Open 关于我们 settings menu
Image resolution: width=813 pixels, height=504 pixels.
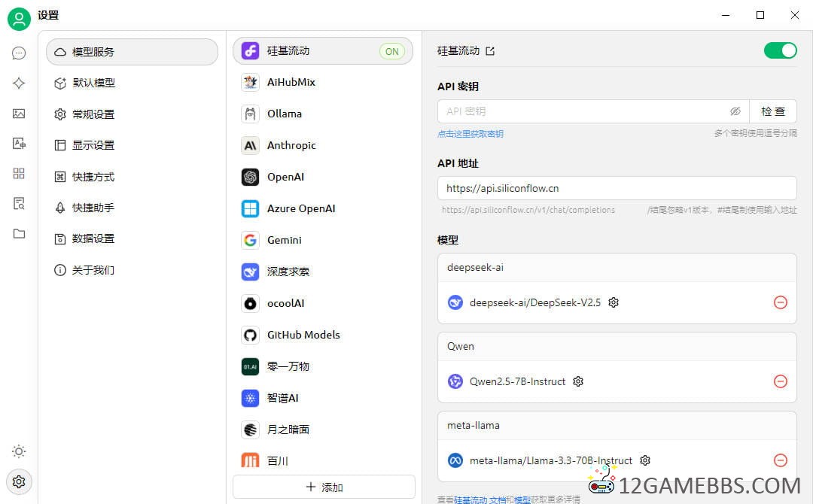[x=132, y=270]
